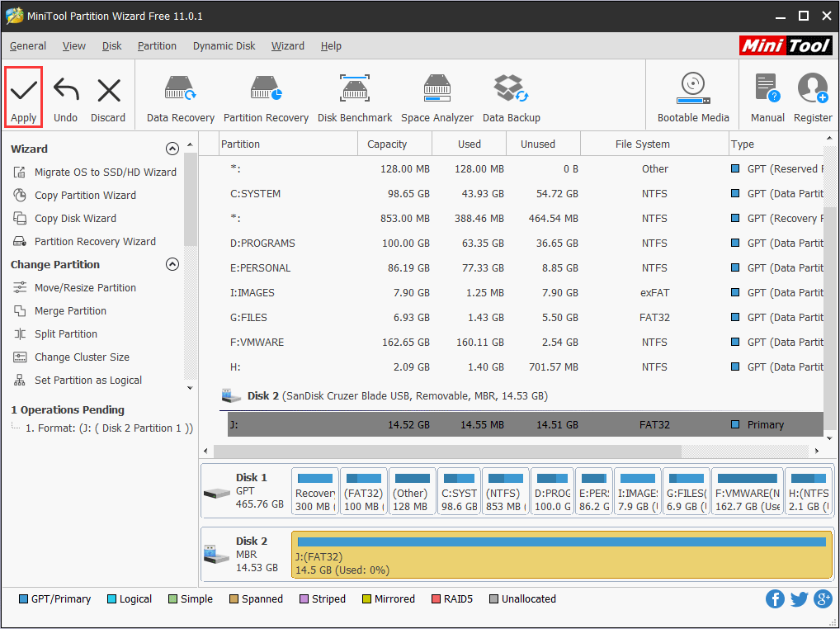Open the Dynamic Disk menu
Screen dimensions: 840x629
(224, 46)
